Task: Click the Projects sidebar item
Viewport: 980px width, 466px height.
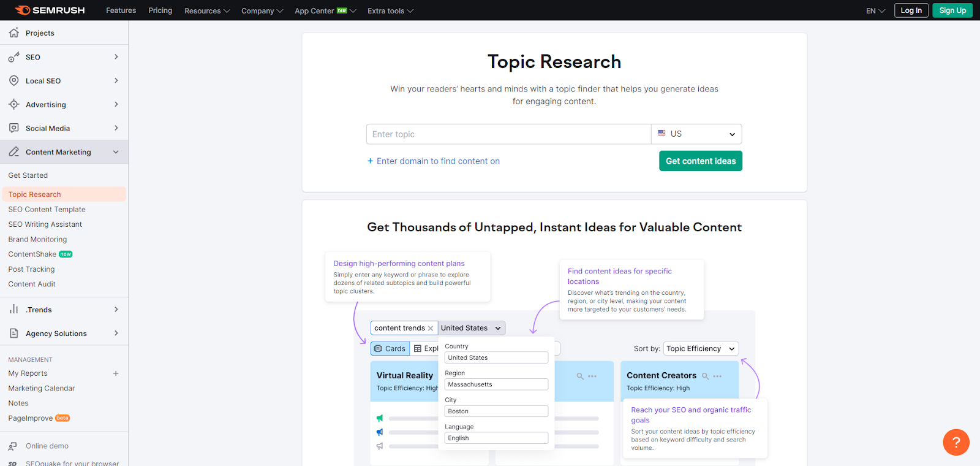Action: click(x=64, y=33)
